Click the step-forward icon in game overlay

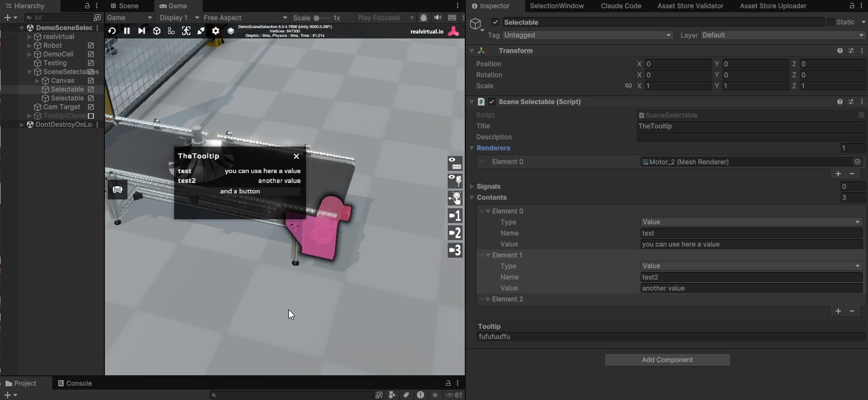(x=142, y=31)
